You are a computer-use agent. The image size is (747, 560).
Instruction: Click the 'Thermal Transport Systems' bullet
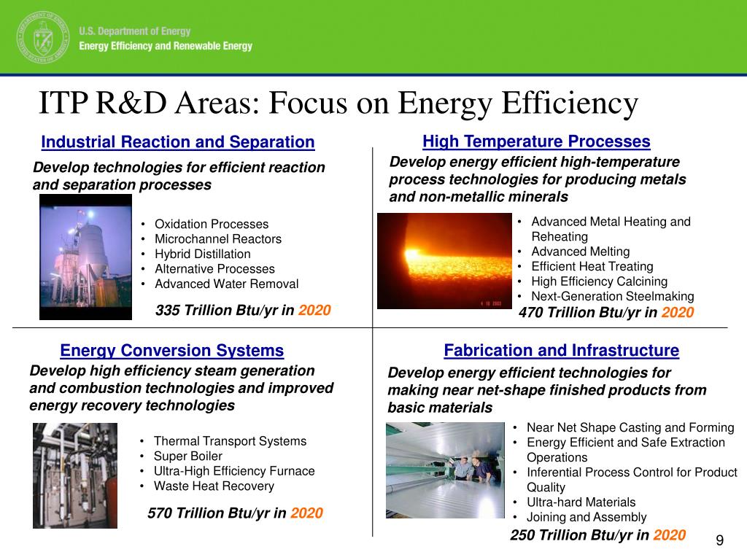[230, 441]
